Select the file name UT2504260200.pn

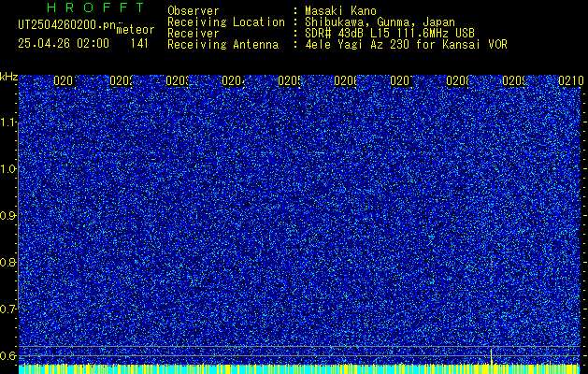pyautogui.click(x=67, y=25)
